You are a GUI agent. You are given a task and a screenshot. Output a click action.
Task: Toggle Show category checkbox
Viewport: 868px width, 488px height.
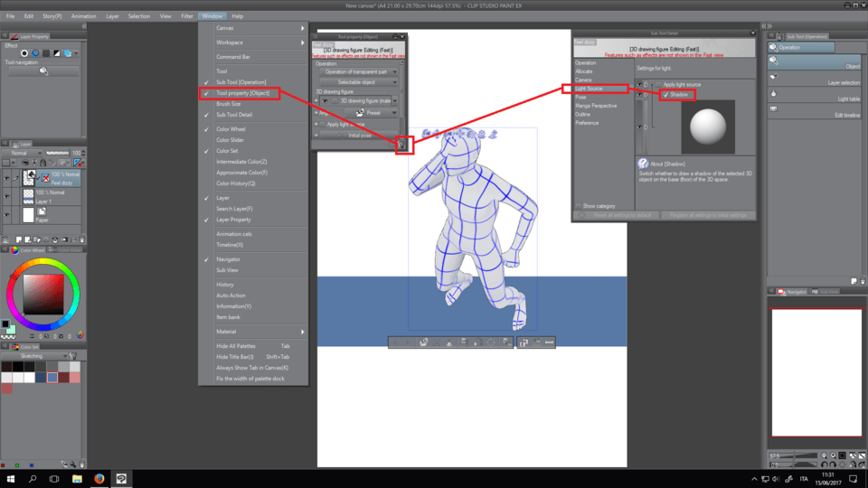click(580, 206)
